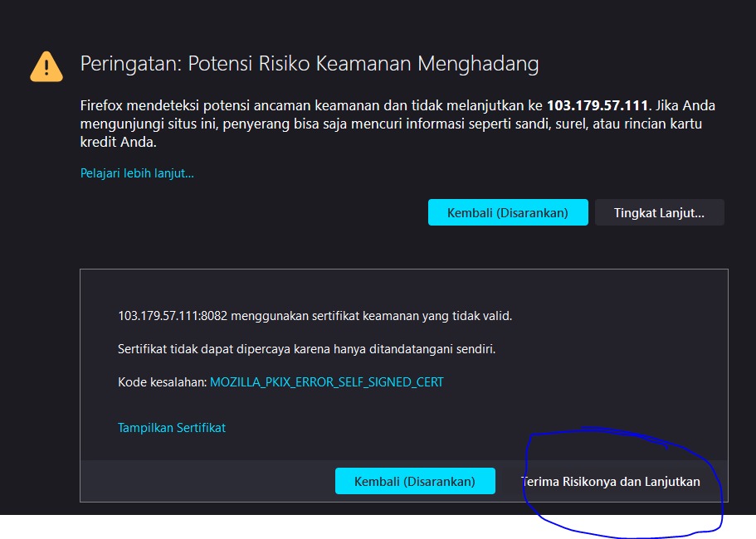Click the gray footer bar of advanced panel
Image resolution: width=756 pixels, height=539 pixels.
(x=404, y=481)
